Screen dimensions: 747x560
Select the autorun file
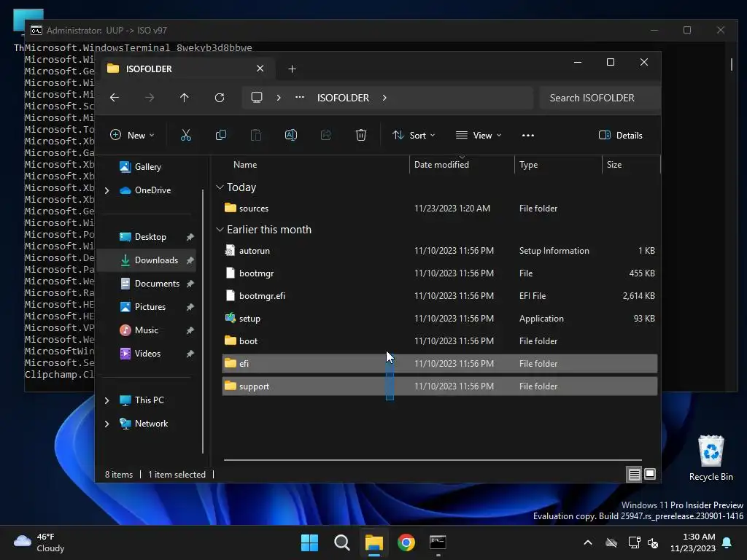point(439,251)
